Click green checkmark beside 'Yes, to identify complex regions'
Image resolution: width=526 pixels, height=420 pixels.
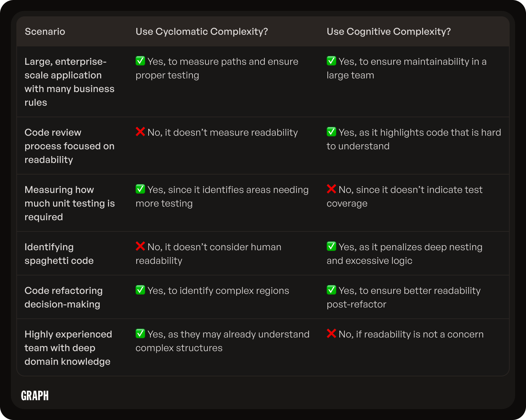coord(140,290)
